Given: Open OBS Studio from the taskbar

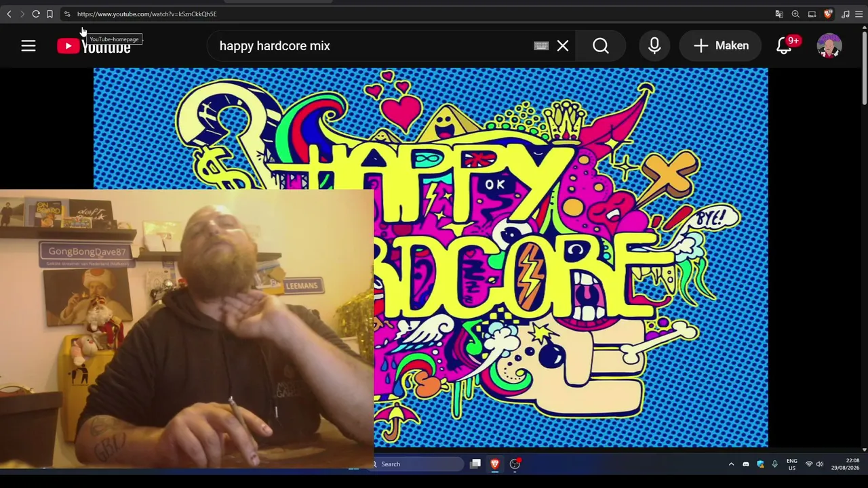Looking at the screenshot, I should tap(515, 464).
